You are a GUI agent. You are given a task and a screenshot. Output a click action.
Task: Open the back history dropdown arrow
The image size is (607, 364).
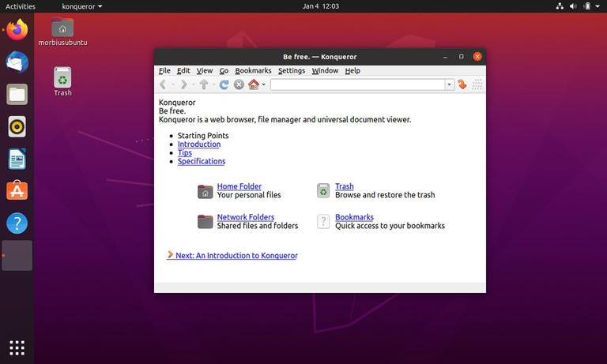pyautogui.click(x=172, y=84)
